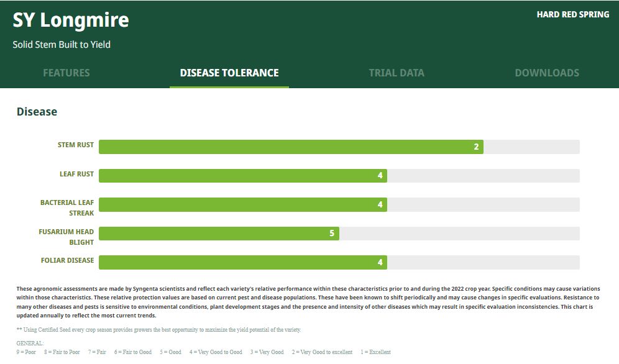Click the Stem Rust score value 2
The width and height of the screenshot is (619, 364).
pyautogui.click(x=476, y=147)
